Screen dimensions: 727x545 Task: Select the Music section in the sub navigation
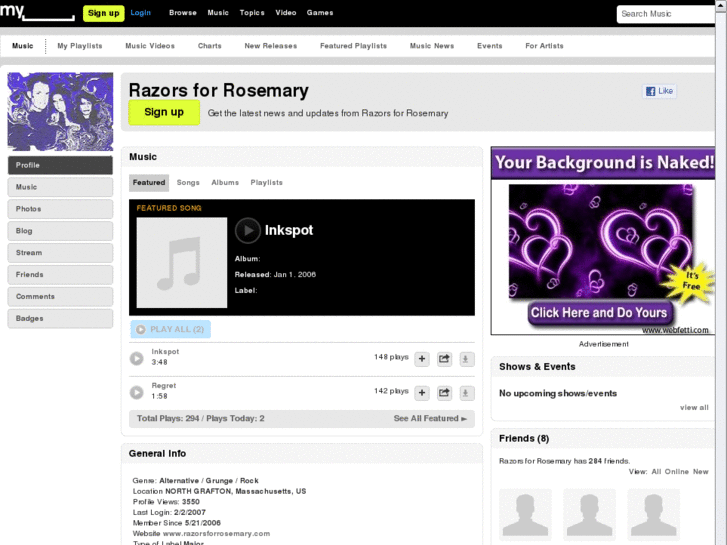point(23,46)
